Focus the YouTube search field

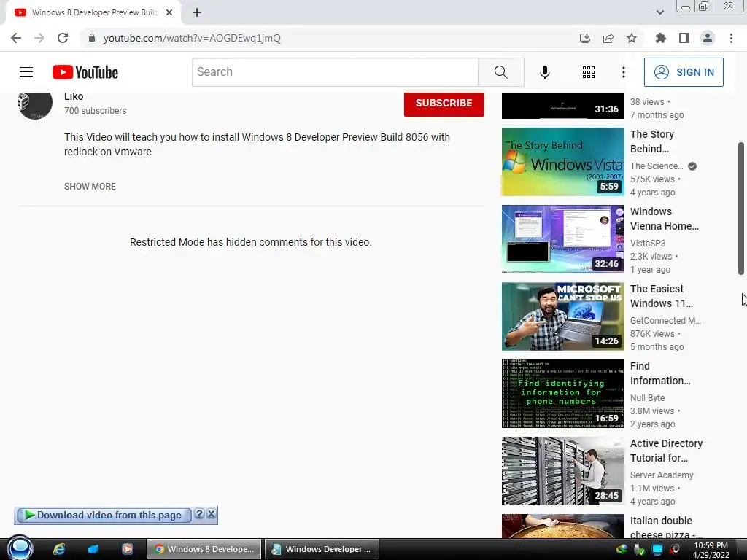[x=335, y=72]
